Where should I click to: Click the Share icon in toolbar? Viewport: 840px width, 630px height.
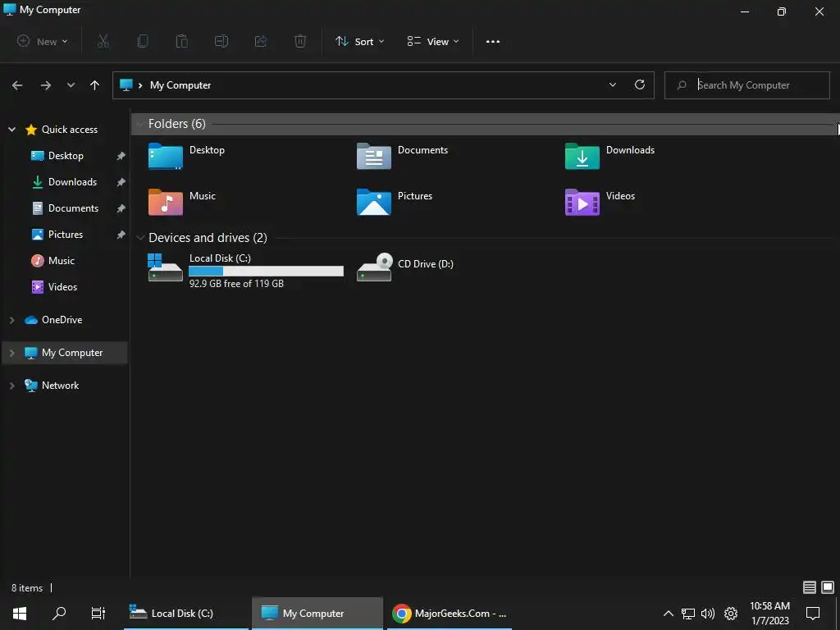tap(261, 41)
